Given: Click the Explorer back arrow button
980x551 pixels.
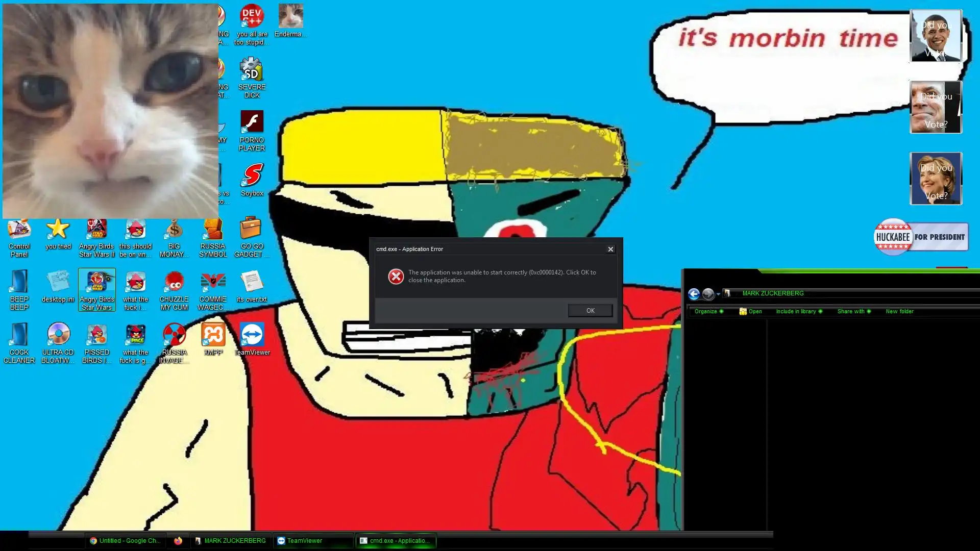Looking at the screenshot, I should click(x=694, y=294).
